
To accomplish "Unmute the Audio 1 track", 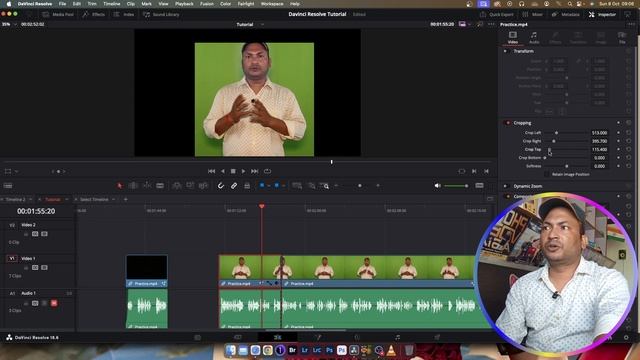I will [54, 303].
